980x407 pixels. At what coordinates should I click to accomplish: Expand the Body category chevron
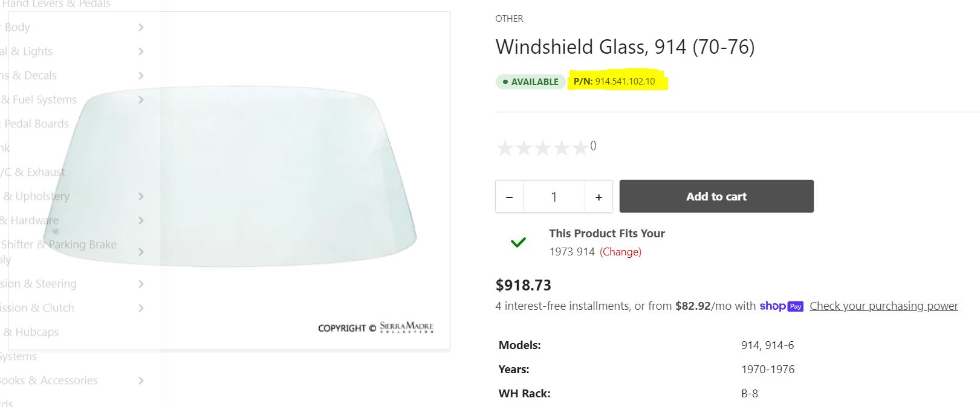[141, 27]
